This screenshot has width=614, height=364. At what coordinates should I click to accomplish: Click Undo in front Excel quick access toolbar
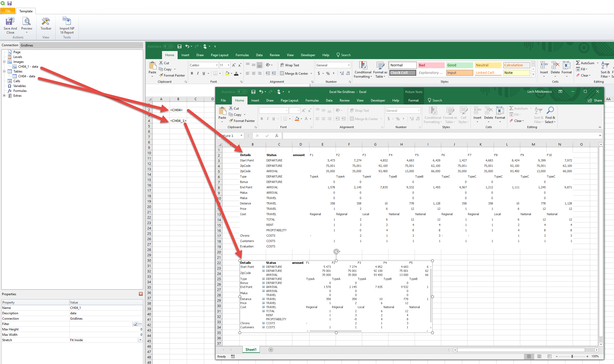[x=261, y=92]
